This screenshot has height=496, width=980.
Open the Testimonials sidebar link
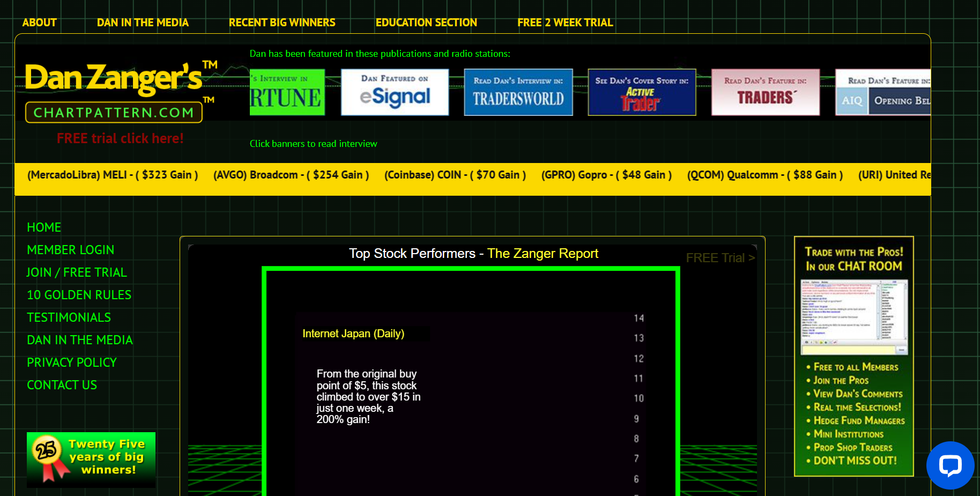(x=69, y=317)
